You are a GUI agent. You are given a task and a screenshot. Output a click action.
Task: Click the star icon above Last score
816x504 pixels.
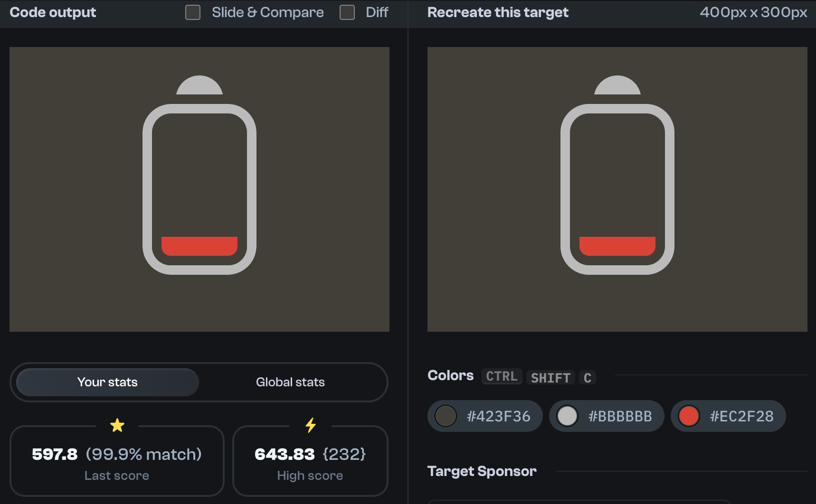(117, 425)
